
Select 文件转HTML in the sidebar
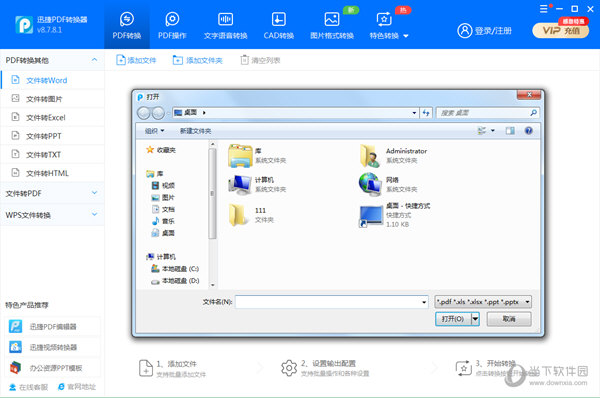52,173
